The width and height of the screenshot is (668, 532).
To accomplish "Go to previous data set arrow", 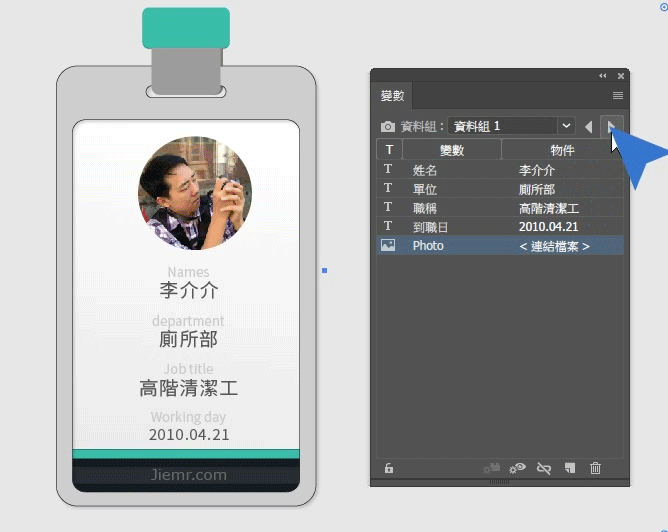I will [x=588, y=127].
